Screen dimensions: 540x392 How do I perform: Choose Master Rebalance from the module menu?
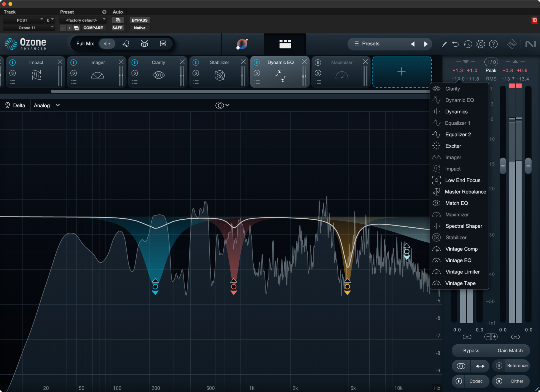[x=465, y=192]
